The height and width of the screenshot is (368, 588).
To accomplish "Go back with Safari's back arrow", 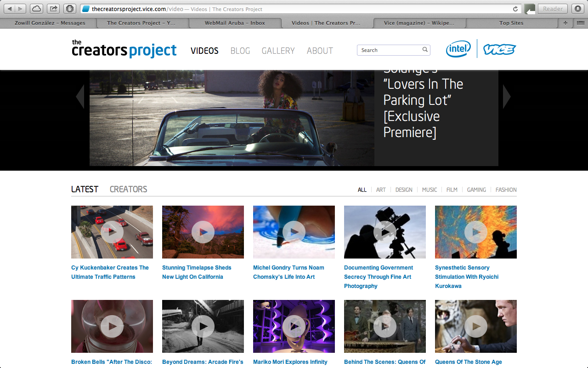I will tap(10, 9).
